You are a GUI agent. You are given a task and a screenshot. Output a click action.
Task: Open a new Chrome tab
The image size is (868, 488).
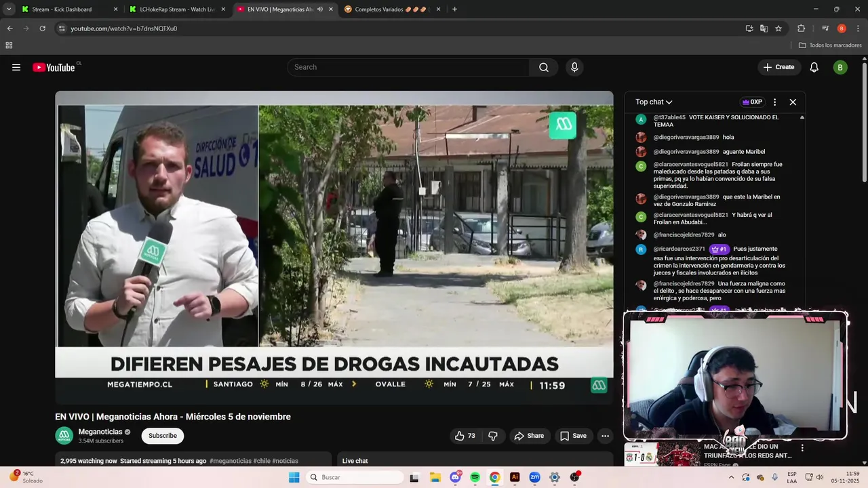click(454, 9)
